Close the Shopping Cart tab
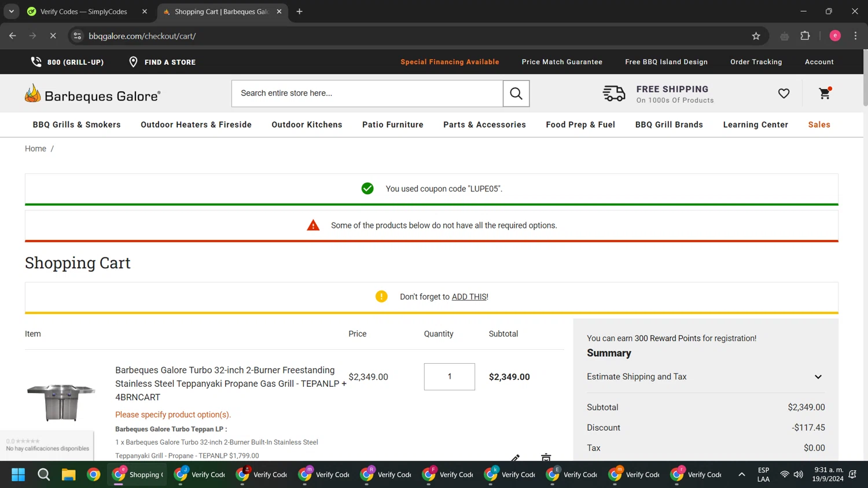This screenshot has width=868, height=488. [x=279, y=12]
